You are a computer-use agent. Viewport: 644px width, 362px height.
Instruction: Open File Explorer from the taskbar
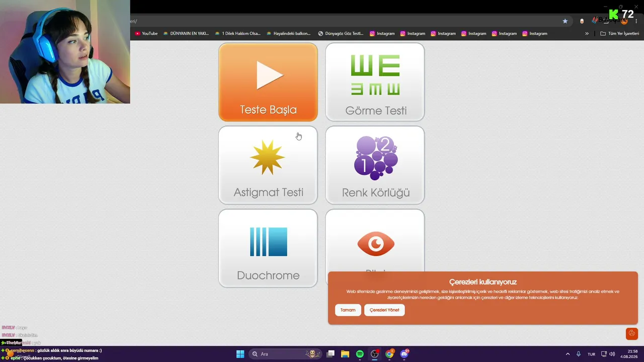345,354
